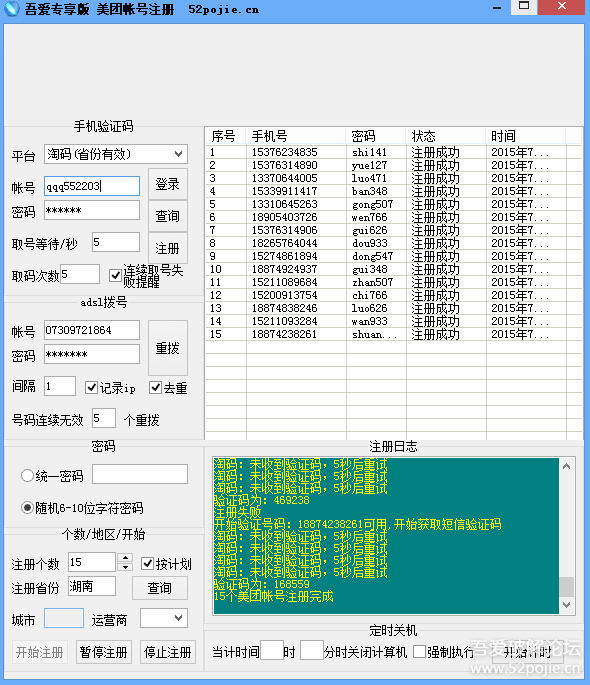590x685 pixels.
Task: Click phone number 15211089684 in row 11
Action: 284,282
